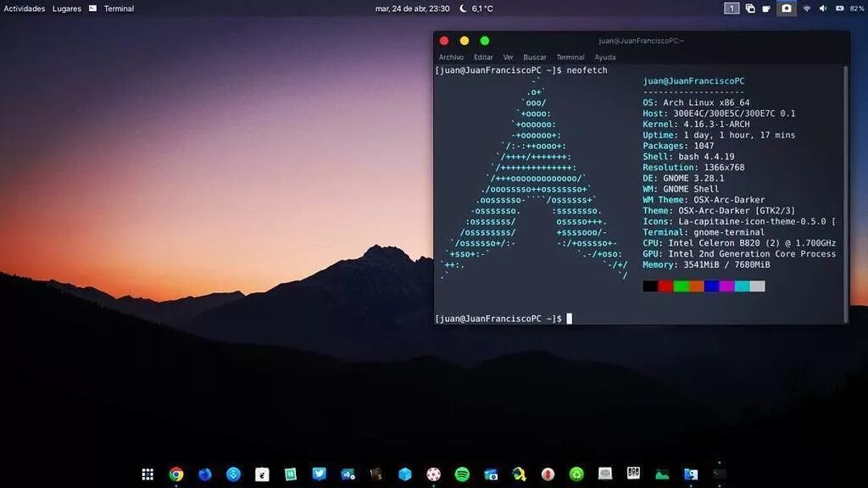The width and height of the screenshot is (868, 488).
Task: Open the white counter-digits app in the dock
Action: 633,473
